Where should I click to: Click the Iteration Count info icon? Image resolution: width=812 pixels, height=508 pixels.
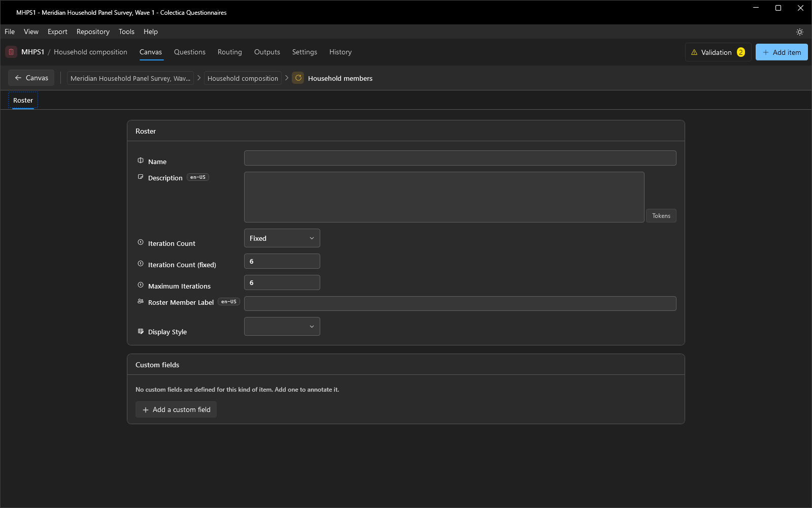click(x=141, y=242)
